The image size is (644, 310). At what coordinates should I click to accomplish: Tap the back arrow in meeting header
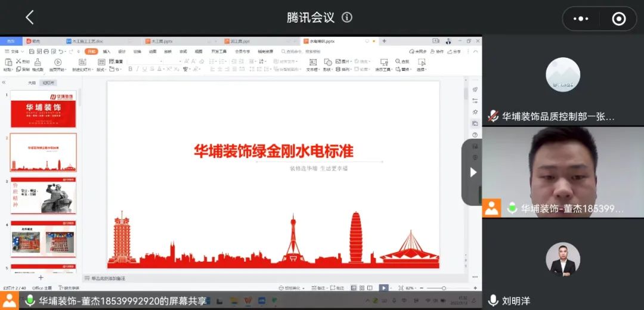click(x=30, y=18)
